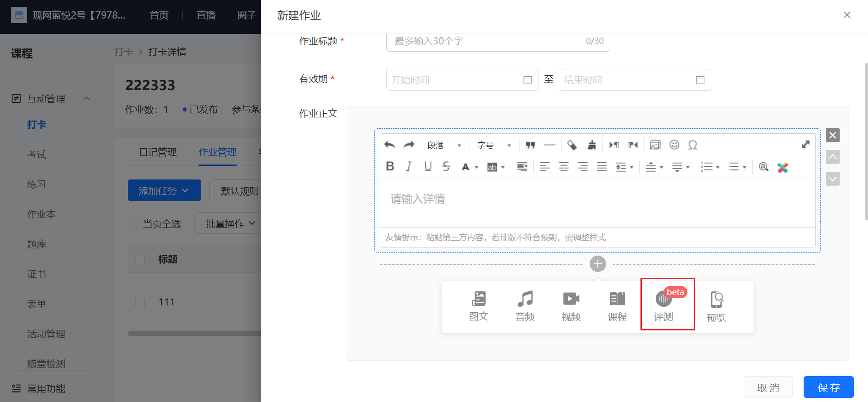Click the Bold formatting icon
The width and height of the screenshot is (868, 402).
coord(390,166)
